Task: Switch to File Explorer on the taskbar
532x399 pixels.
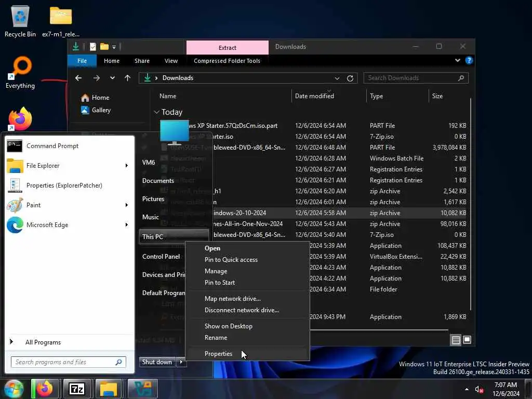Action: (109, 389)
